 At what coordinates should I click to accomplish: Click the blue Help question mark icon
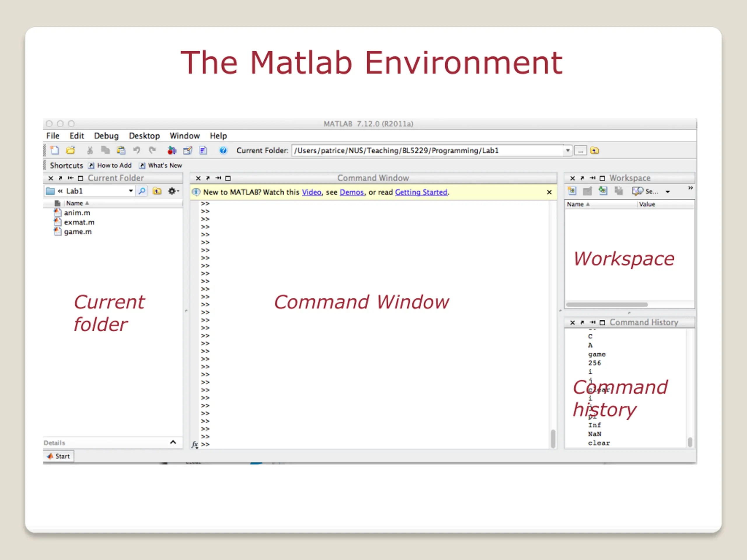tap(223, 150)
